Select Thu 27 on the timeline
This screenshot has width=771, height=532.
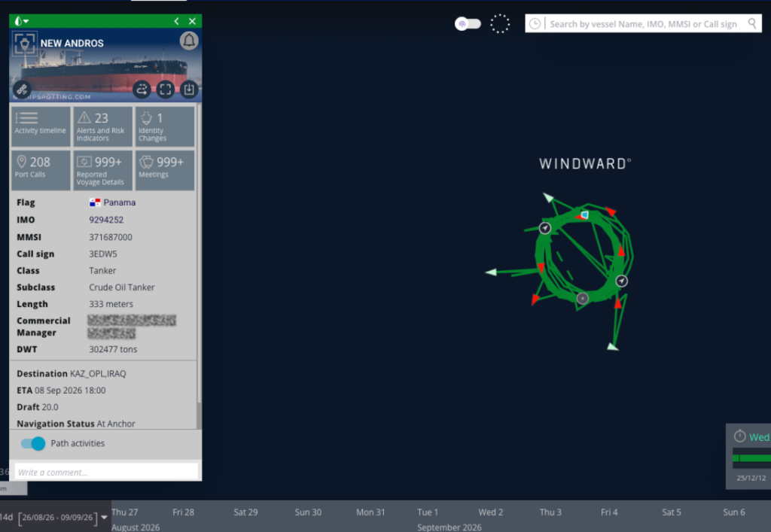(125, 512)
